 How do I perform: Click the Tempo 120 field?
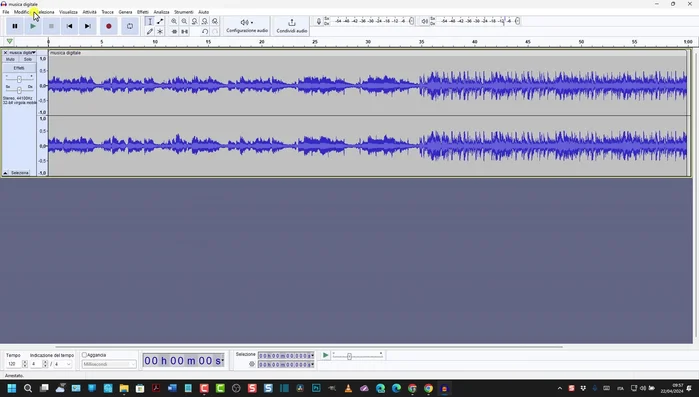(x=13, y=364)
